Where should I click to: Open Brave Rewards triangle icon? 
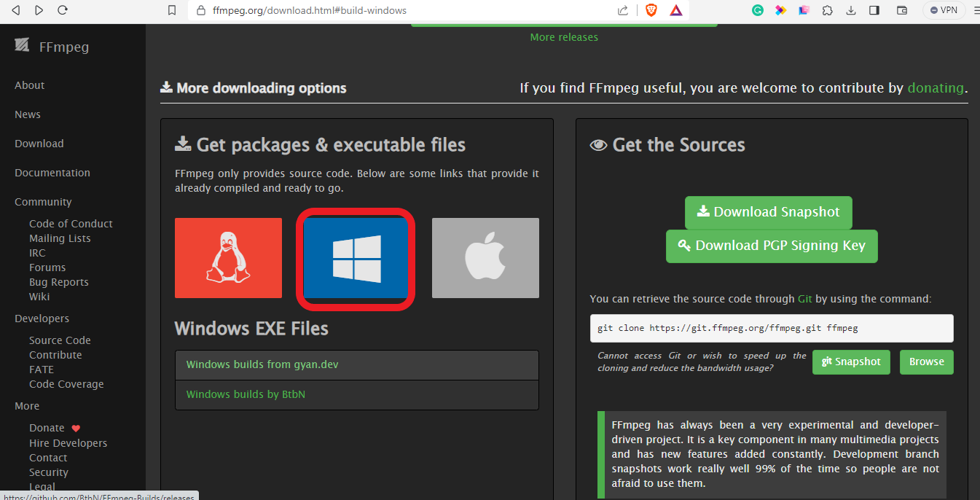coord(675,10)
